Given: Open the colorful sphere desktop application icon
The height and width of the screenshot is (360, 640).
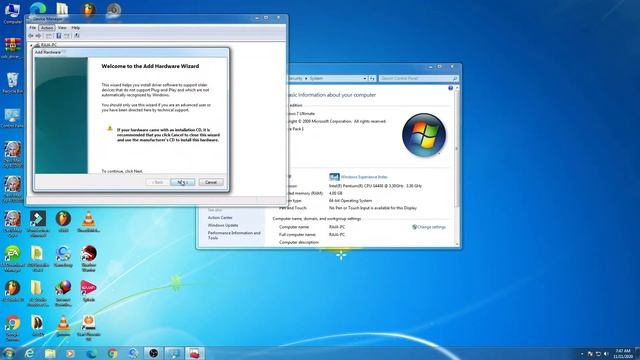Looking at the screenshot, I should [63, 293].
